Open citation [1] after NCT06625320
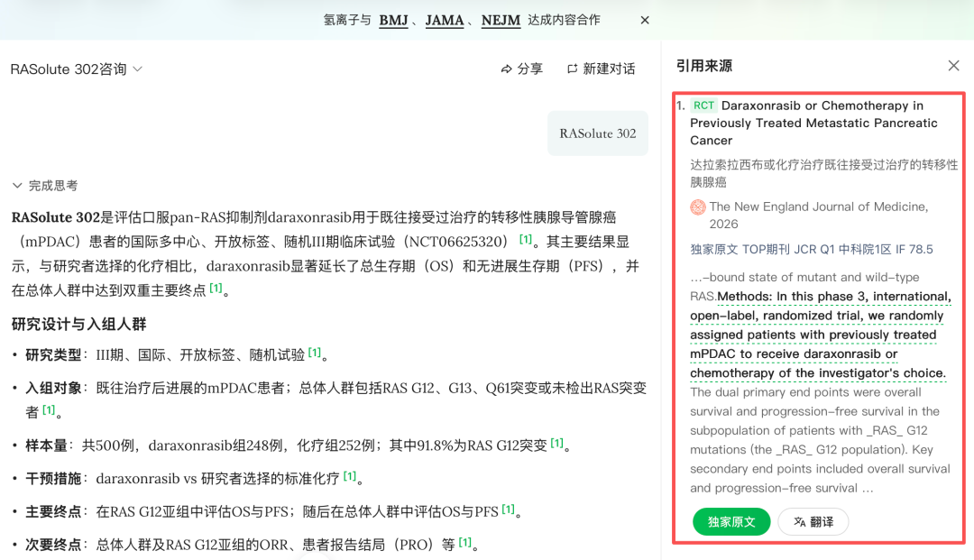The height and width of the screenshot is (560, 974). click(x=526, y=239)
